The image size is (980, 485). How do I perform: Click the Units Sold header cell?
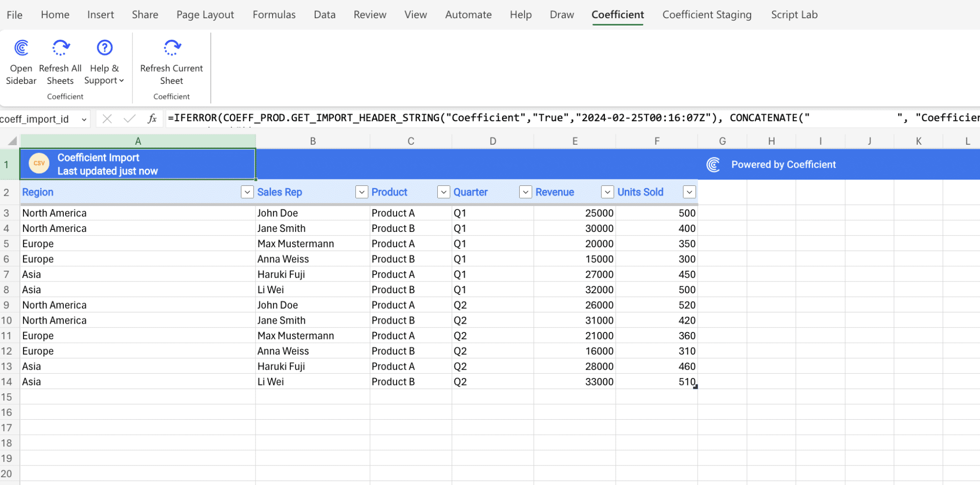(x=656, y=192)
